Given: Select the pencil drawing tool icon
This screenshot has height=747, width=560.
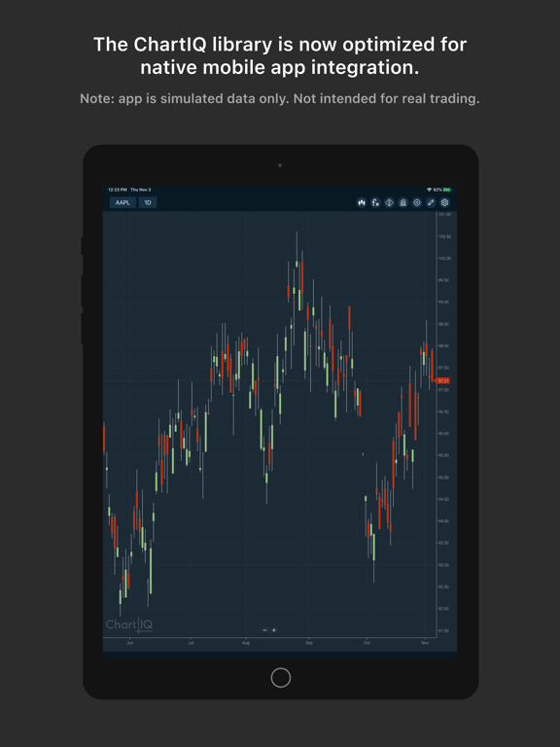Looking at the screenshot, I should [x=431, y=202].
